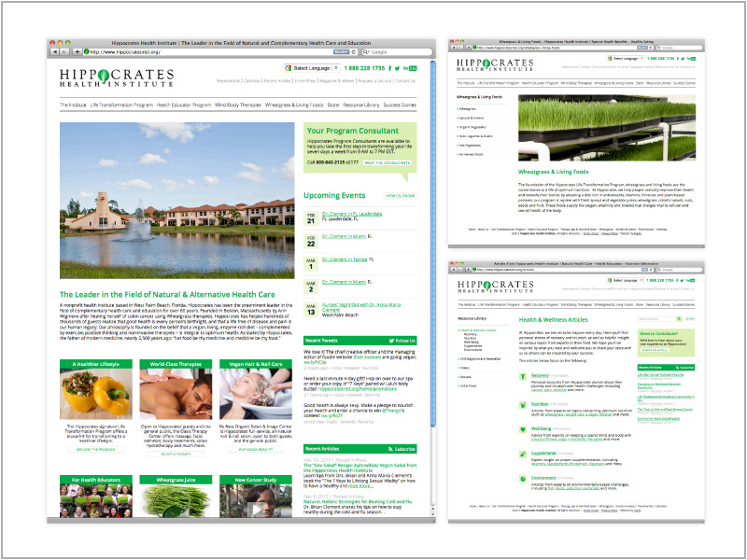
Task: Select Fermented Foods in the Wheatgrass window sidebar
Action: 471,154
